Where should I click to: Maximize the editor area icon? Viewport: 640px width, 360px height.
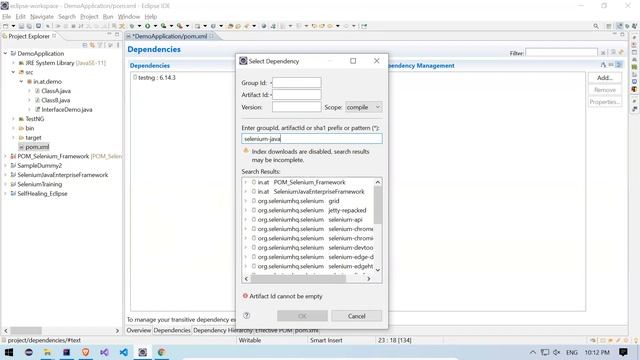(622, 35)
